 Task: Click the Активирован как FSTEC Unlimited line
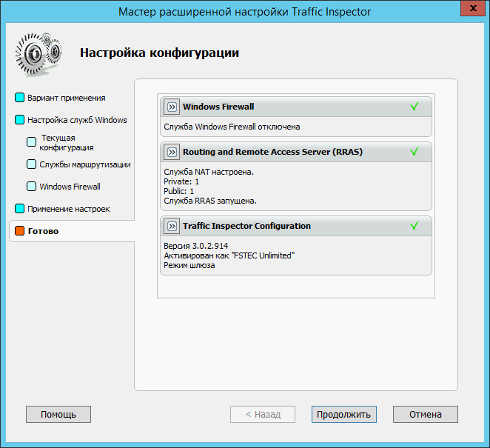229,255
